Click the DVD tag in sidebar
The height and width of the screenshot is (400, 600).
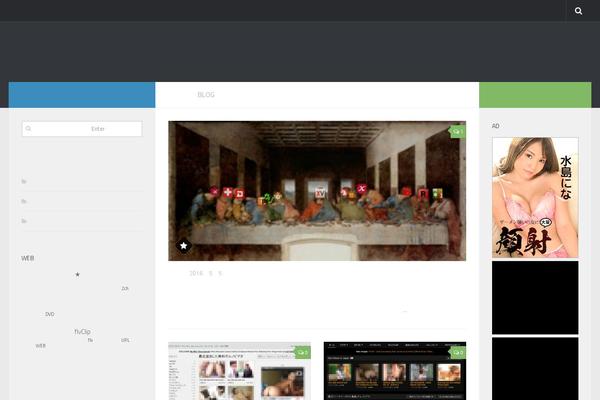(x=50, y=314)
